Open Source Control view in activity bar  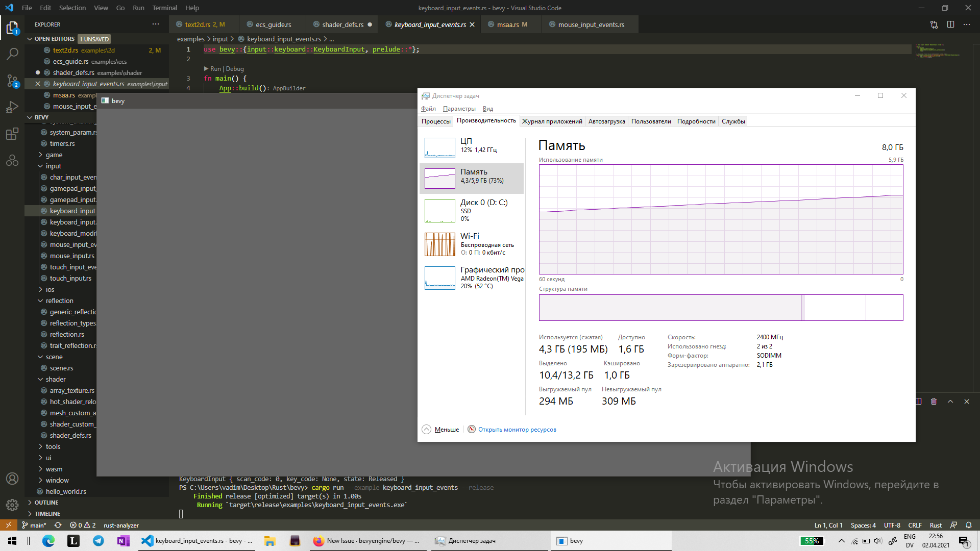coord(12,81)
